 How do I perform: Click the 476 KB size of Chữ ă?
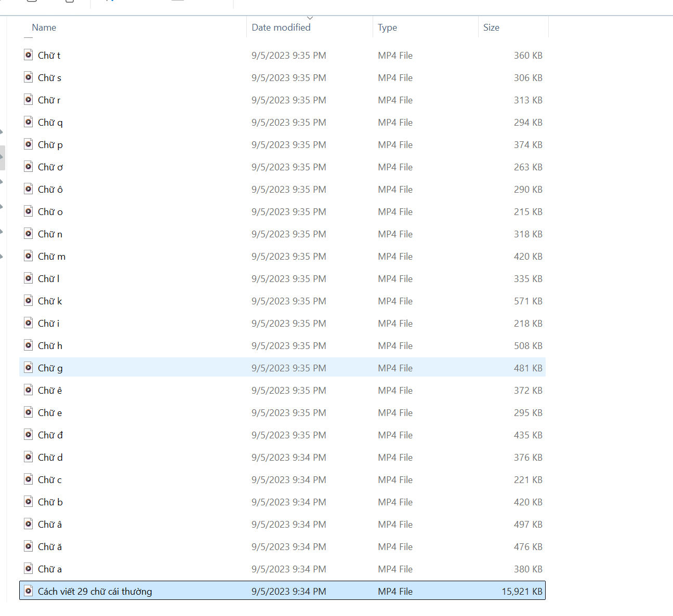(528, 547)
